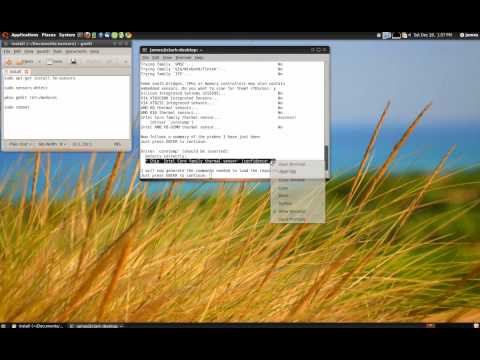
Task: Open gedit Help menu
Action: pyautogui.click(x=95, y=52)
